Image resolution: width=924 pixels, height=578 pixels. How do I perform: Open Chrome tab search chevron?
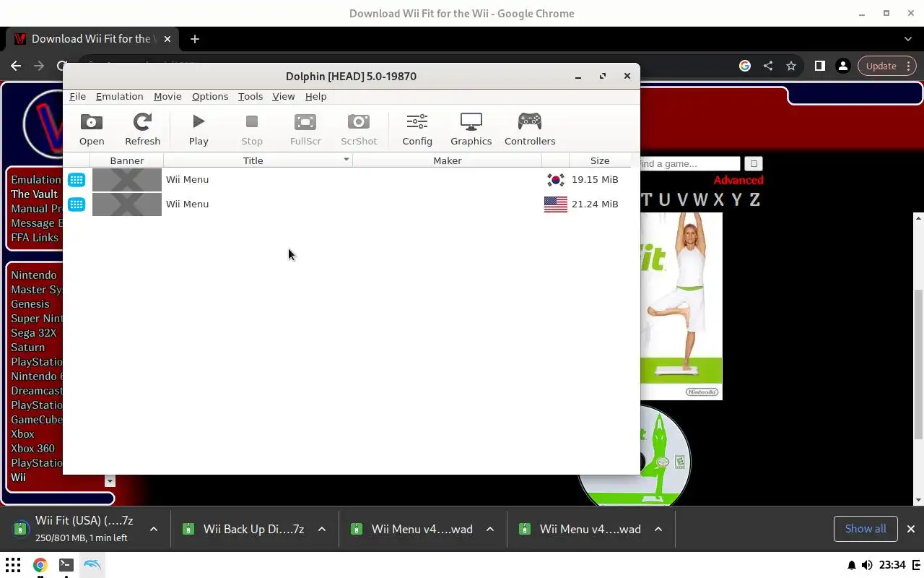908,39
